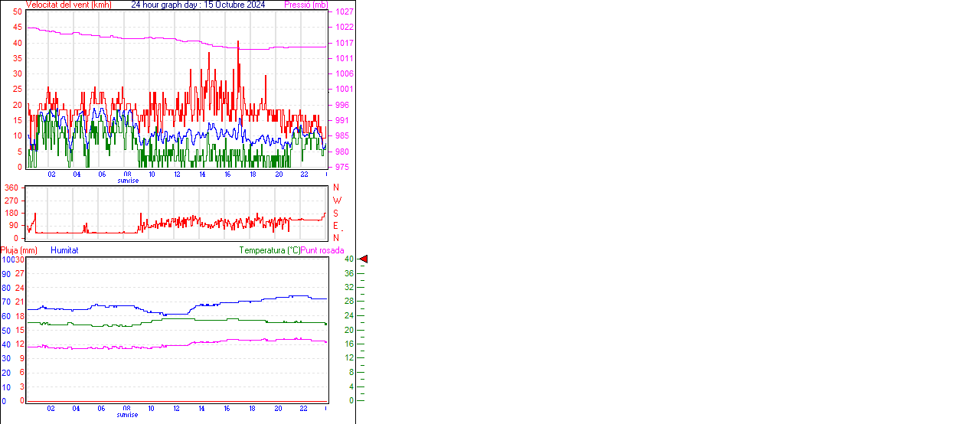Image resolution: width=980 pixels, height=424 pixels.
Task: Click the red triangle marker on temperature scale
Action: [364, 259]
